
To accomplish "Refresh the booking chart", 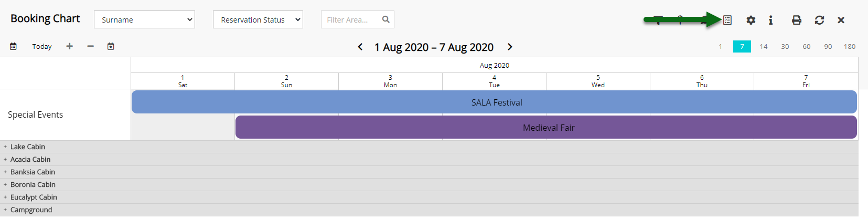I will pos(819,20).
